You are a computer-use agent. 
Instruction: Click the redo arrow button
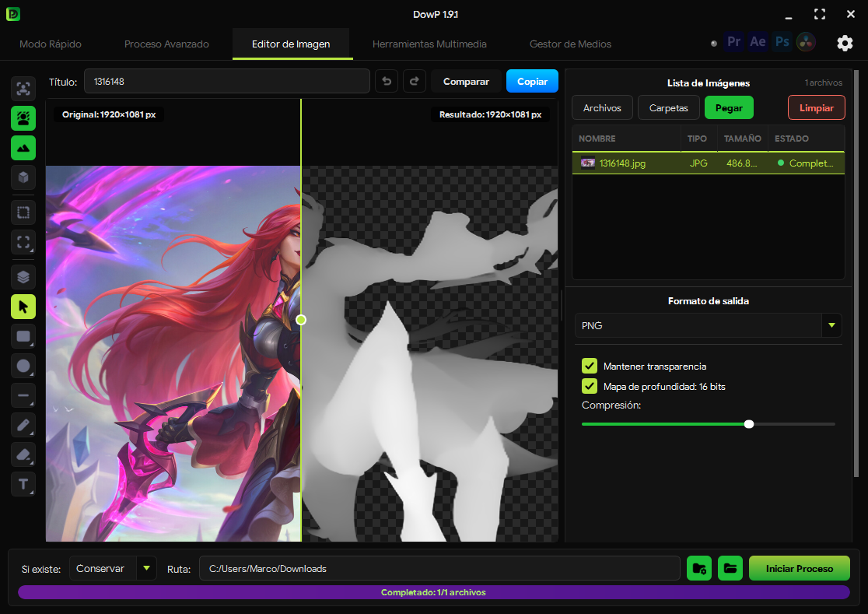click(x=414, y=82)
